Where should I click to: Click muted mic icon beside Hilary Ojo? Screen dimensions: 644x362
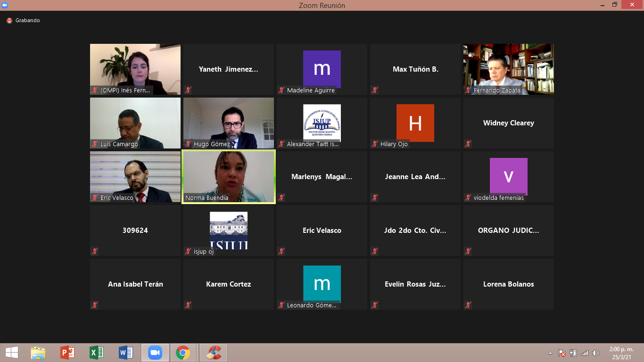pyautogui.click(x=375, y=144)
